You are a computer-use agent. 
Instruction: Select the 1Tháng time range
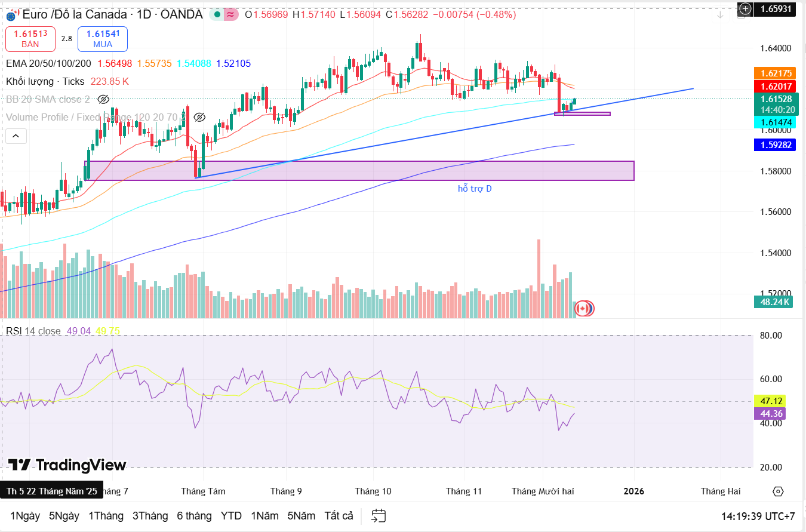coord(106,516)
